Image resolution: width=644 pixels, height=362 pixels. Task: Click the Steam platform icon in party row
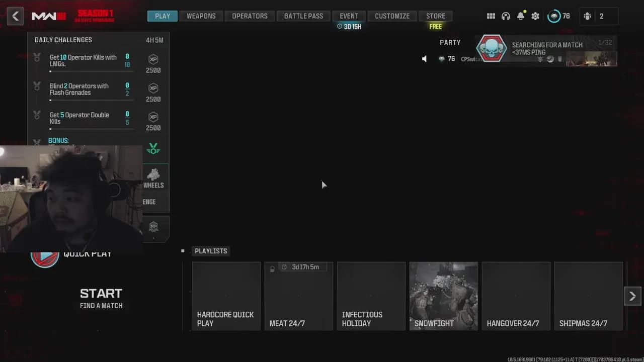[550, 59]
